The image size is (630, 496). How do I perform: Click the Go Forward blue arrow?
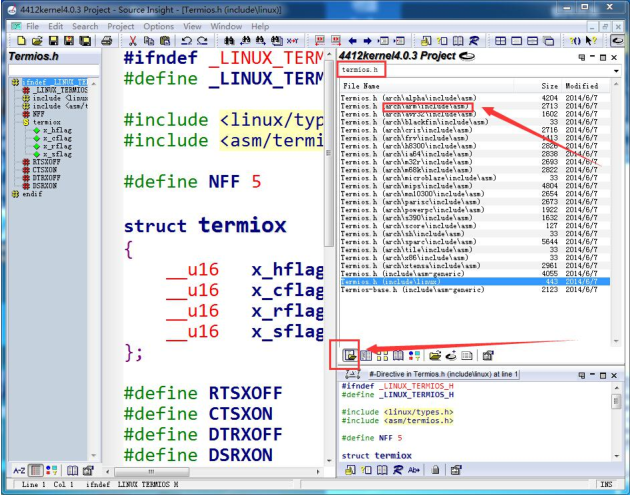[x=368, y=41]
